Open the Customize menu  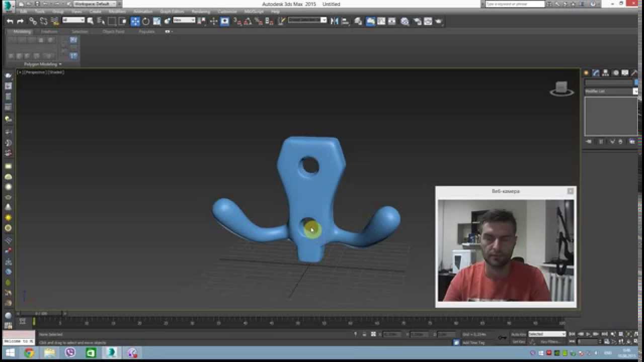(x=227, y=12)
